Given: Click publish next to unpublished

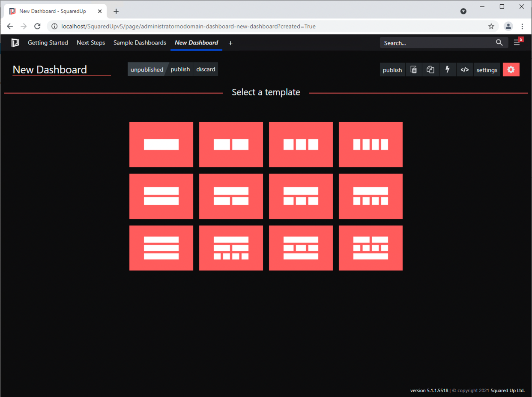Looking at the screenshot, I should (x=180, y=69).
